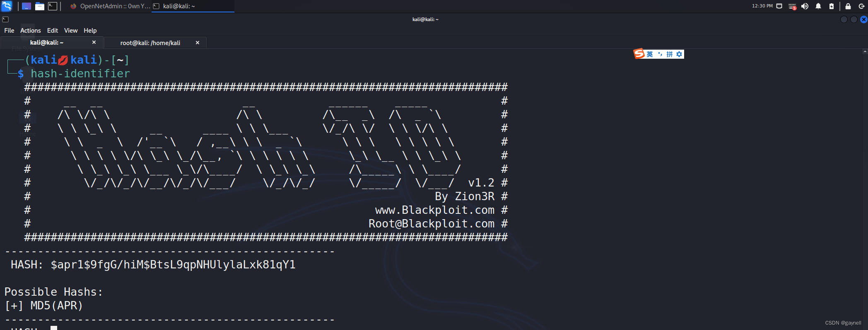Open the Kali applications menu icon
The image size is (868, 330).
[x=7, y=6]
